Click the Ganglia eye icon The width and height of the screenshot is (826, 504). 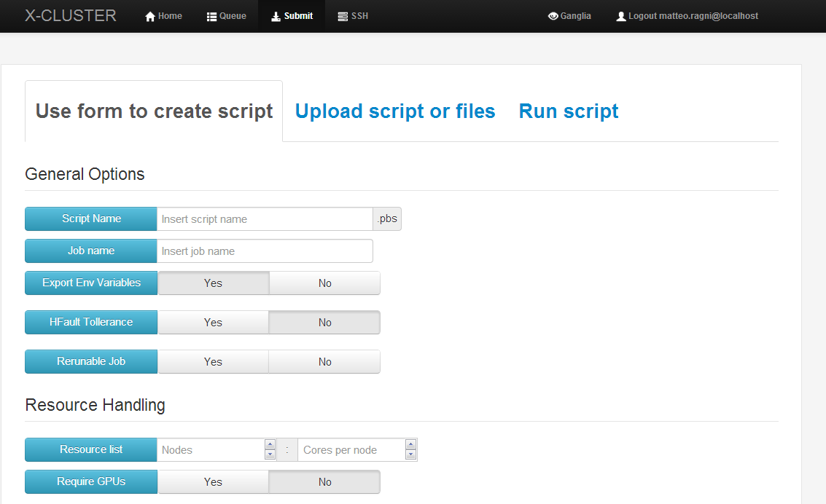click(553, 16)
